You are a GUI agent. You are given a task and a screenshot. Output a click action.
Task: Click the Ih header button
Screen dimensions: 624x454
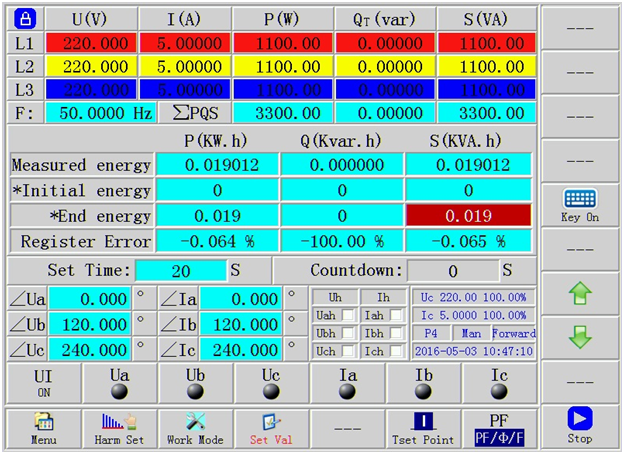pos(383,298)
